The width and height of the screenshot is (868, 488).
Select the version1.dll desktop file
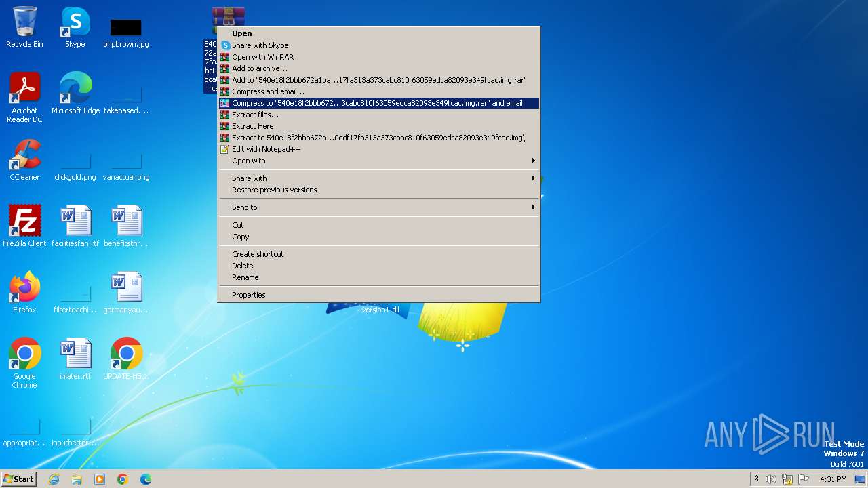coord(380,308)
